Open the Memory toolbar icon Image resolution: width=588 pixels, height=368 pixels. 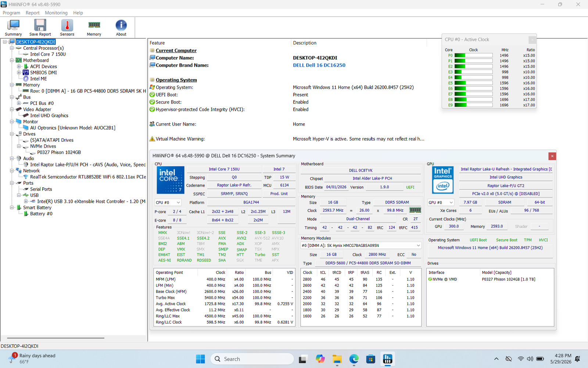[94, 28]
